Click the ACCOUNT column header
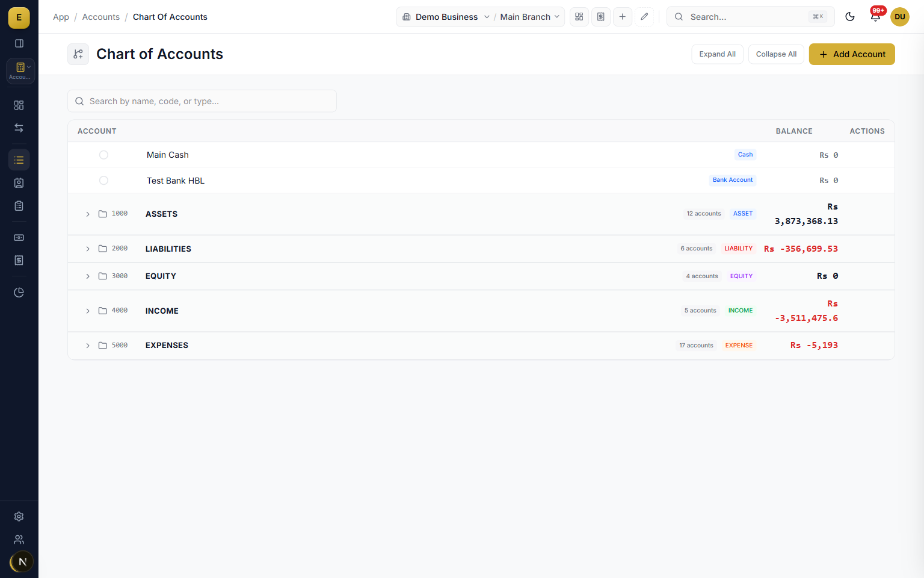Image resolution: width=924 pixels, height=578 pixels. 97,131
